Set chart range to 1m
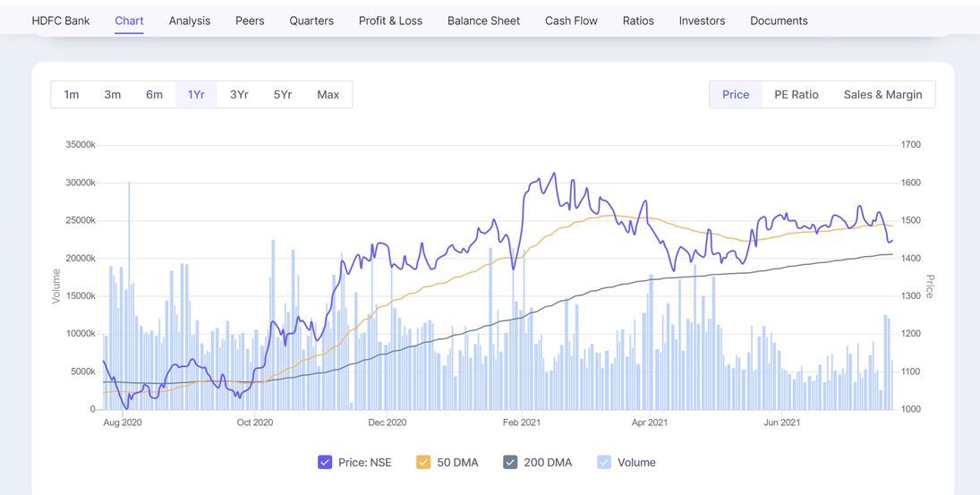Viewport: 980px width, 495px height. [x=72, y=95]
